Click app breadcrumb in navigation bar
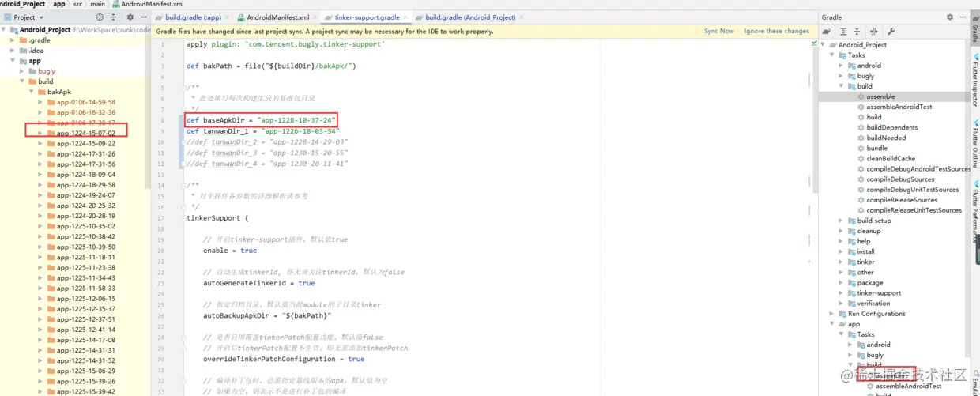This screenshot has height=396, width=980. click(58, 4)
